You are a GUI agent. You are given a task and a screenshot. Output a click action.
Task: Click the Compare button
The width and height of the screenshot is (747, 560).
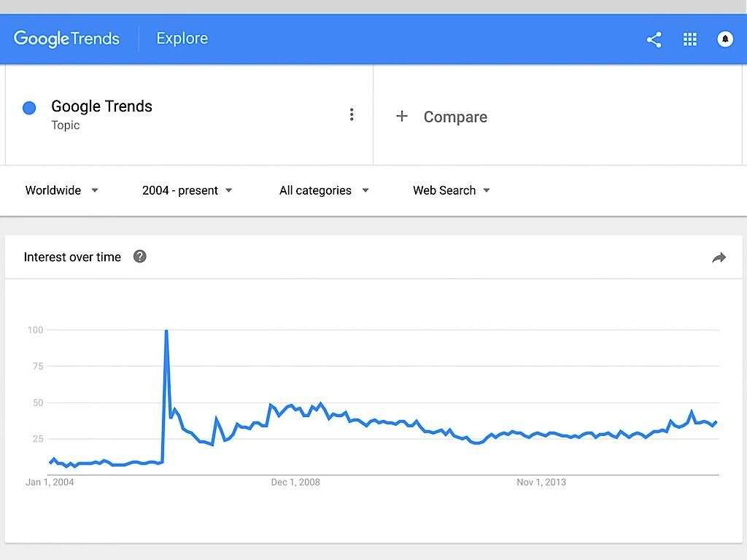click(x=454, y=117)
